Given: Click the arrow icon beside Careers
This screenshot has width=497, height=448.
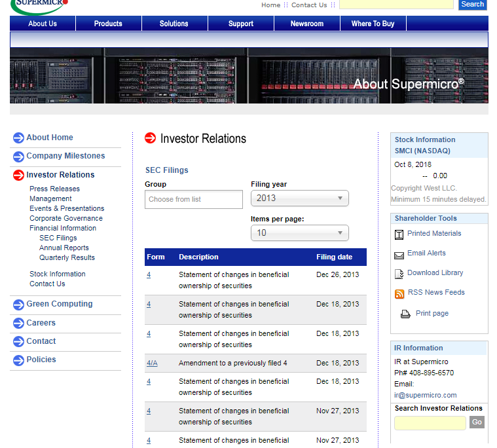Looking at the screenshot, I should tap(18, 324).
